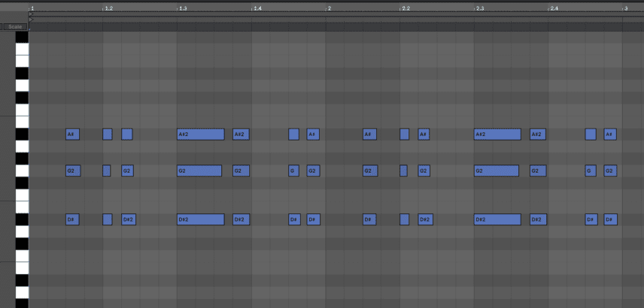Select the first A# note in bar 1
644x308 pixels.
tap(72, 134)
